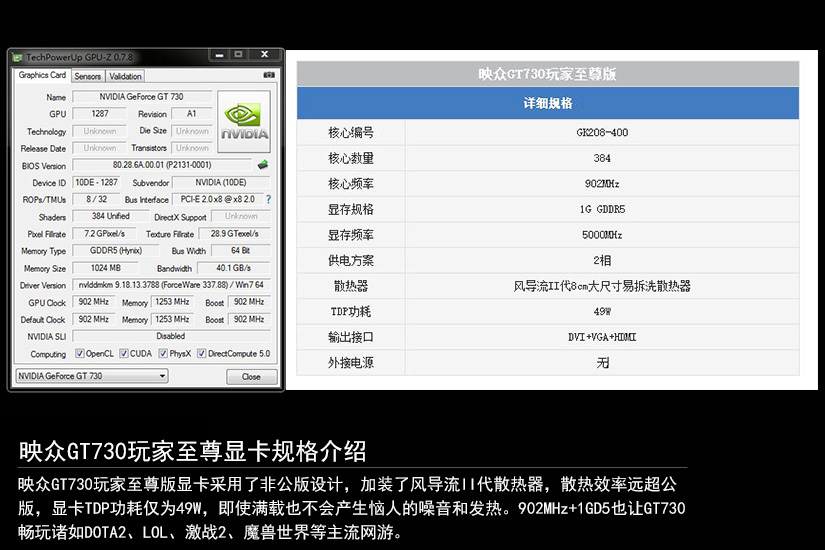Click the camera screenshot icon in GPU-Z

click(x=269, y=75)
